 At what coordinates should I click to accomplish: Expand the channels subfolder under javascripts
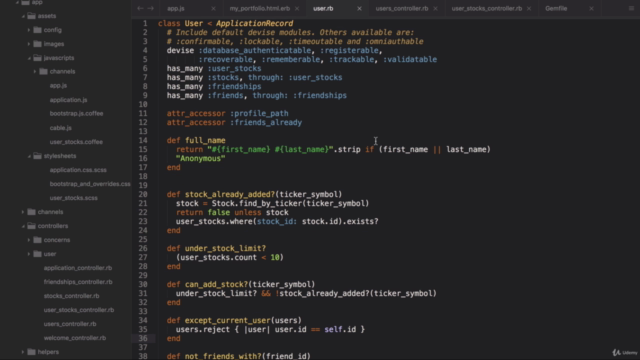[x=35, y=71]
